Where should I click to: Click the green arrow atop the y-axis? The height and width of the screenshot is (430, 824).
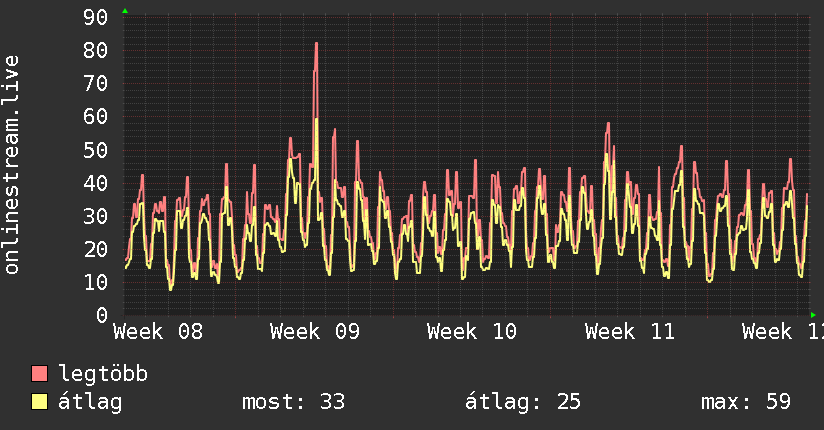(125, 11)
